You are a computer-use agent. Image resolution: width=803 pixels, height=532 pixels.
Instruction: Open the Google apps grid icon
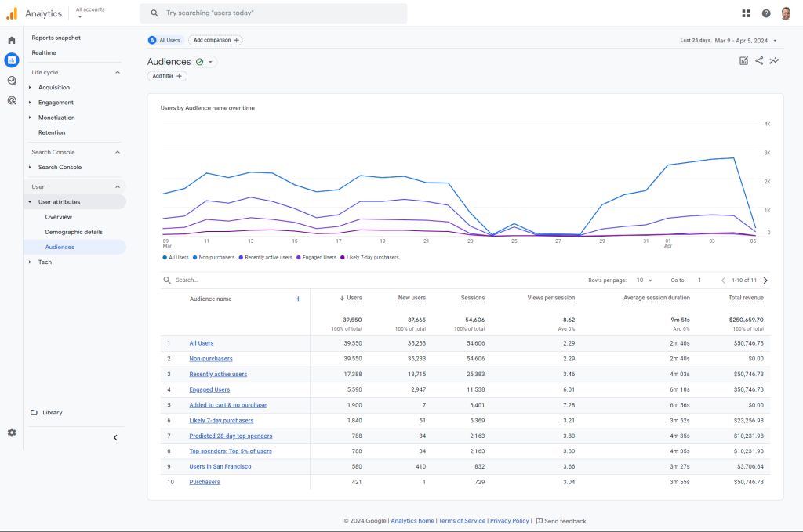pos(747,13)
